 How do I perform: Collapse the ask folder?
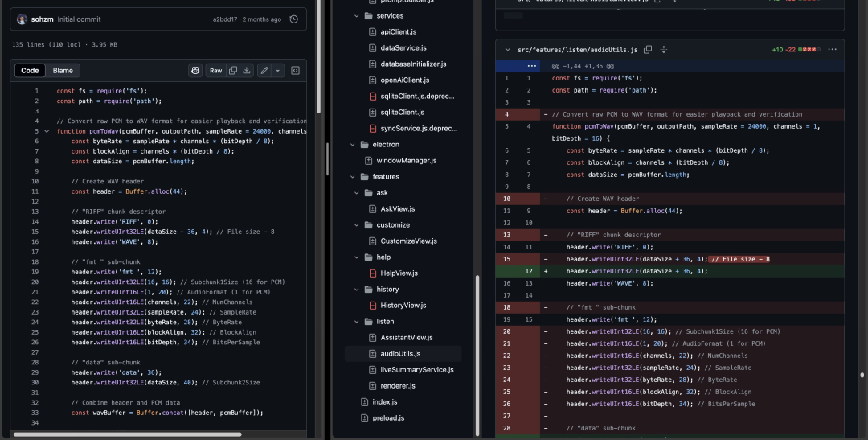[x=357, y=193]
